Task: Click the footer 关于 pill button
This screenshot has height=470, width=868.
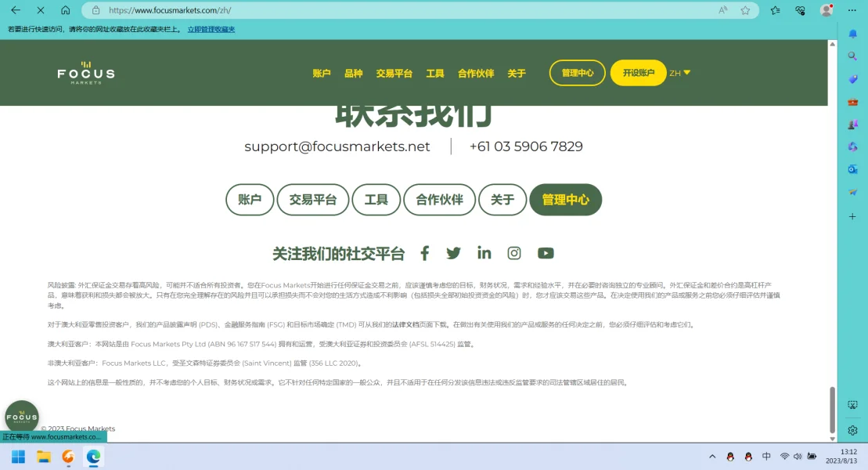Action: [502, 200]
